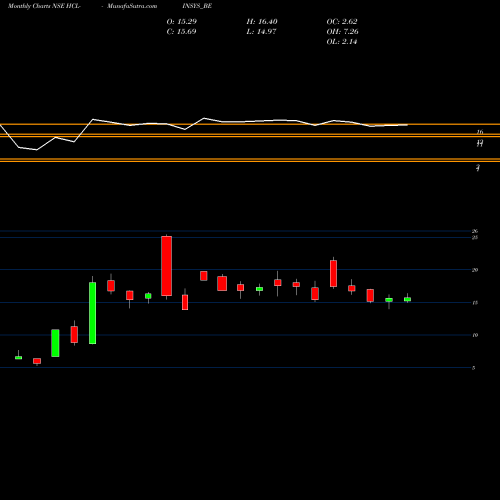Click the price axis label 20

475,270
